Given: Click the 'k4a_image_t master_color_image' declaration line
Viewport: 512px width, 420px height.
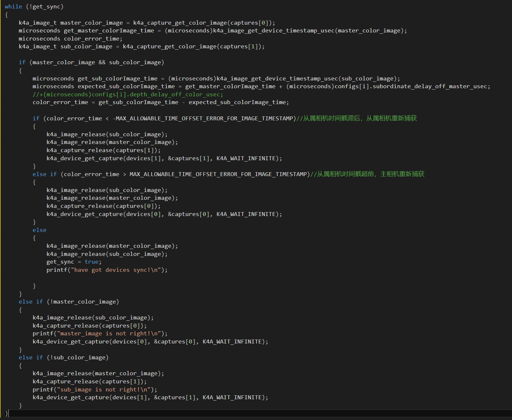Looking at the screenshot, I should pos(147,23).
